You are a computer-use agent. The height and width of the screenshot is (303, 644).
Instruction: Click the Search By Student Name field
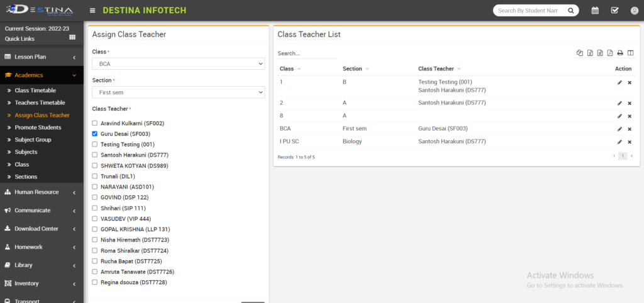[x=528, y=11]
